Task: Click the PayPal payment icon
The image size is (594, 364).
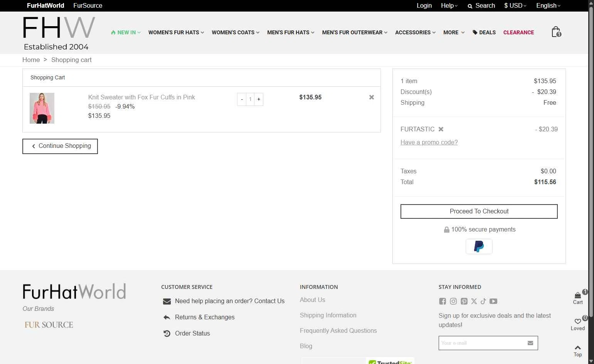Action: 479,247
